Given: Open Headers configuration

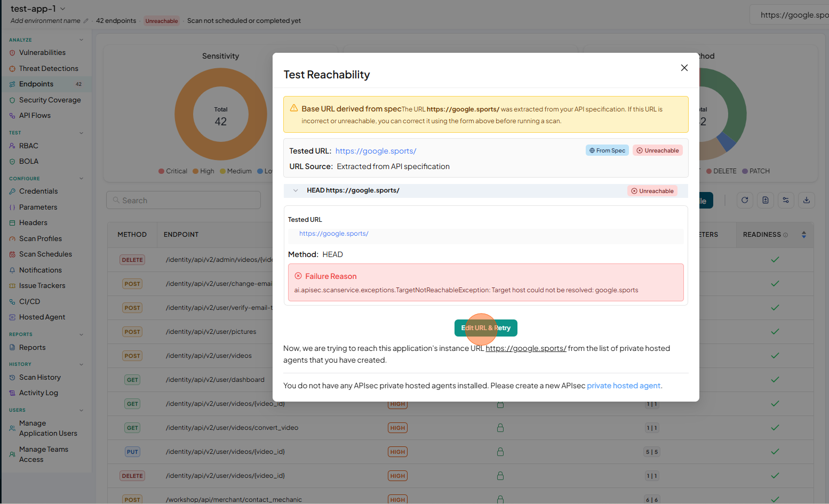Looking at the screenshot, I should (x=33, y=222).
